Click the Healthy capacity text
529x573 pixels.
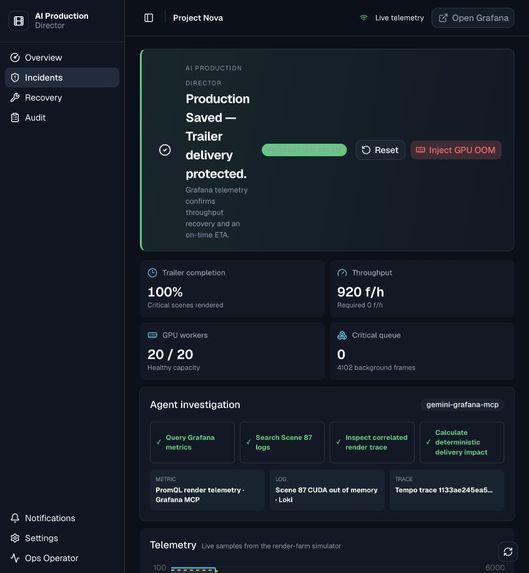click(174, 368)
